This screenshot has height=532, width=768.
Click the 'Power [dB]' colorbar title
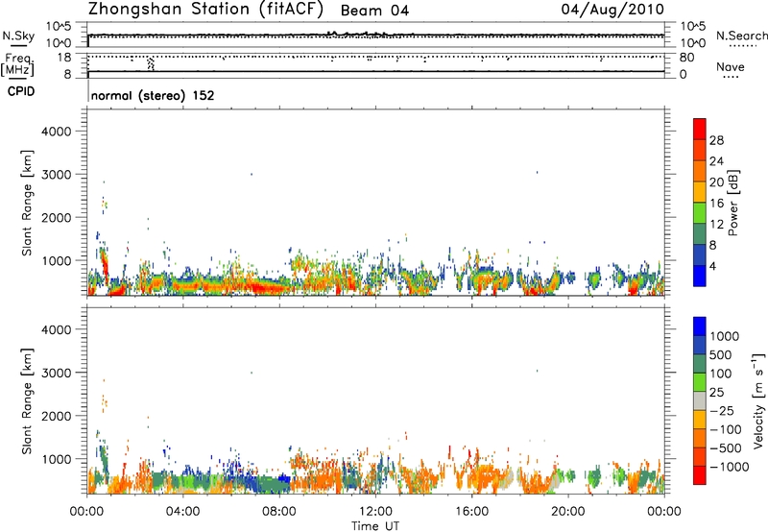pyautogui.click(x=732, y=203)
